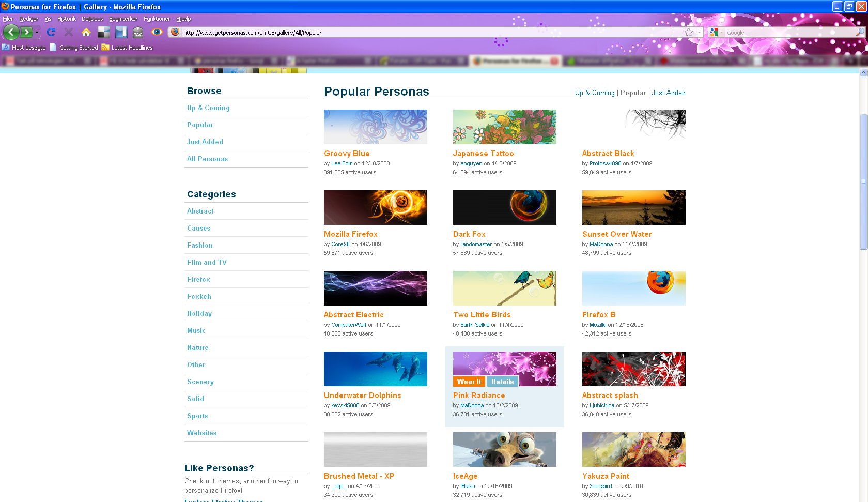Focus the Google search field
Image resolution: width=868 pixels, height=502 pixels.
(x=791, y=33)
